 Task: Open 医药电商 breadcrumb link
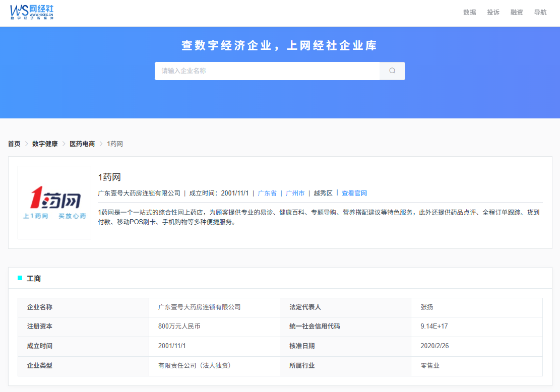click(x=82, y=144)
